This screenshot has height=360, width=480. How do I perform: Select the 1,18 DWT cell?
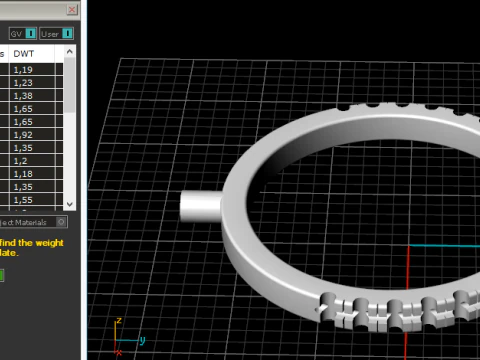(32, 173)
